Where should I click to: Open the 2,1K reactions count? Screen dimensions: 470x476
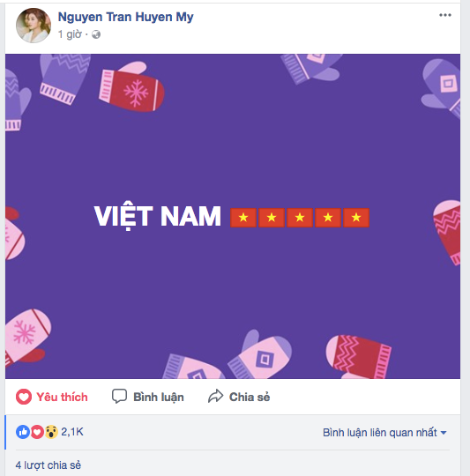72,432
